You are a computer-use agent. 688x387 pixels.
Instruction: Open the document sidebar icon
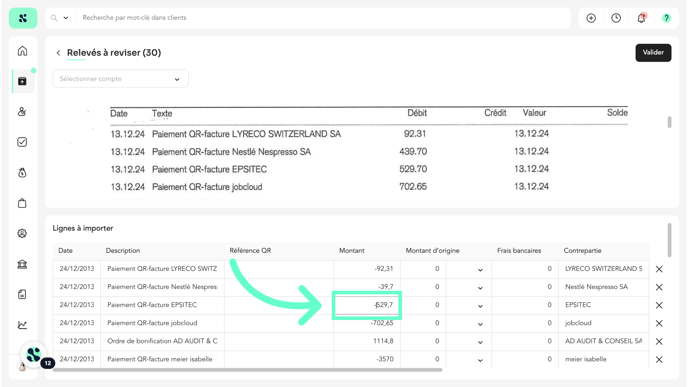[22, 294]
